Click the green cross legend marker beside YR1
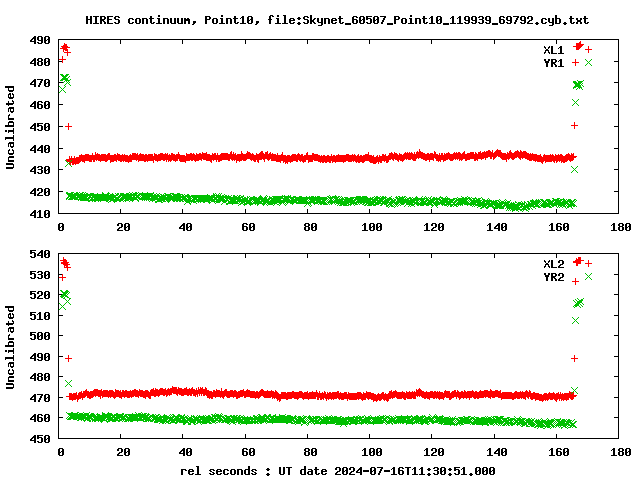Image resolution: width=640 pixels, height=480 pixels. pyautogui.click(x=588, y=62)
